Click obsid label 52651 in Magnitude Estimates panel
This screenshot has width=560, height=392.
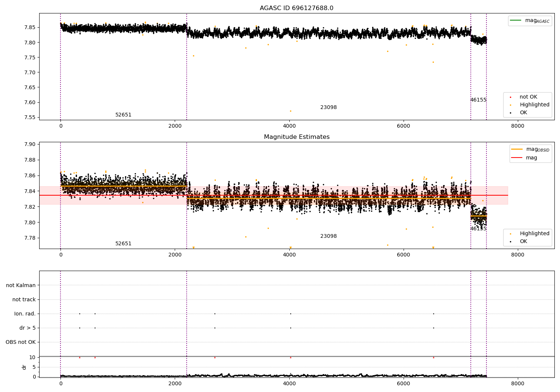tap(123, 244)
